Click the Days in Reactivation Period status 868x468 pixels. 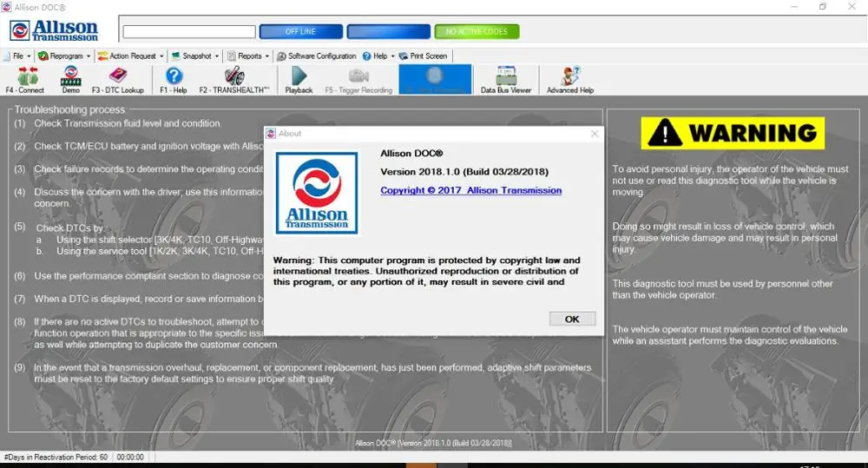click(56, 457)
